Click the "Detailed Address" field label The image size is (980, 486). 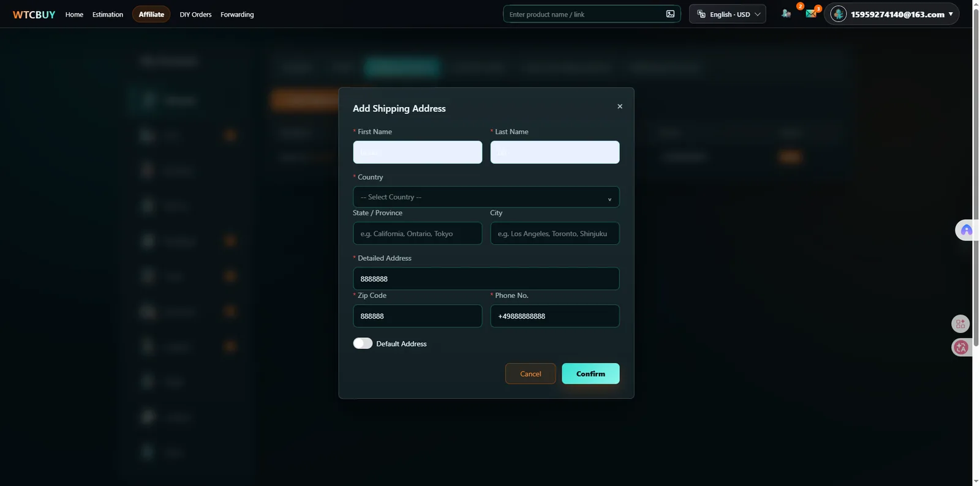pos(385,258)
